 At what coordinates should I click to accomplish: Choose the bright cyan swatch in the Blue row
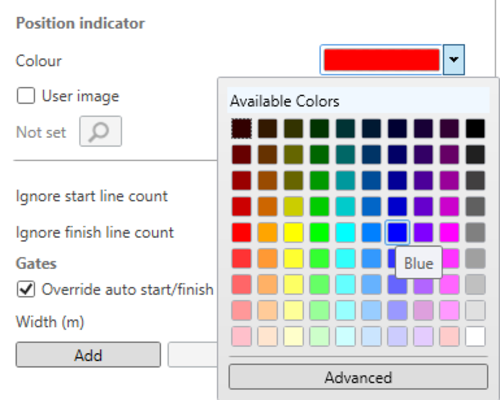click(345, 232)
